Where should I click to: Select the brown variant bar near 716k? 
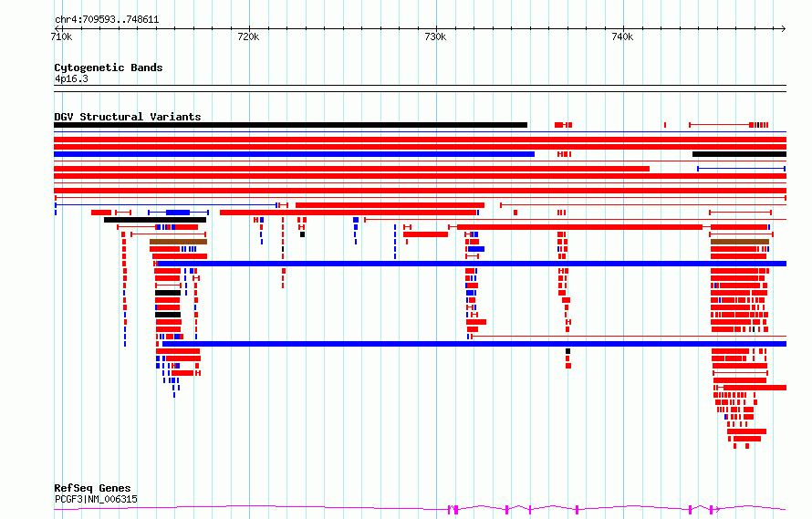[x=179, y=242]
